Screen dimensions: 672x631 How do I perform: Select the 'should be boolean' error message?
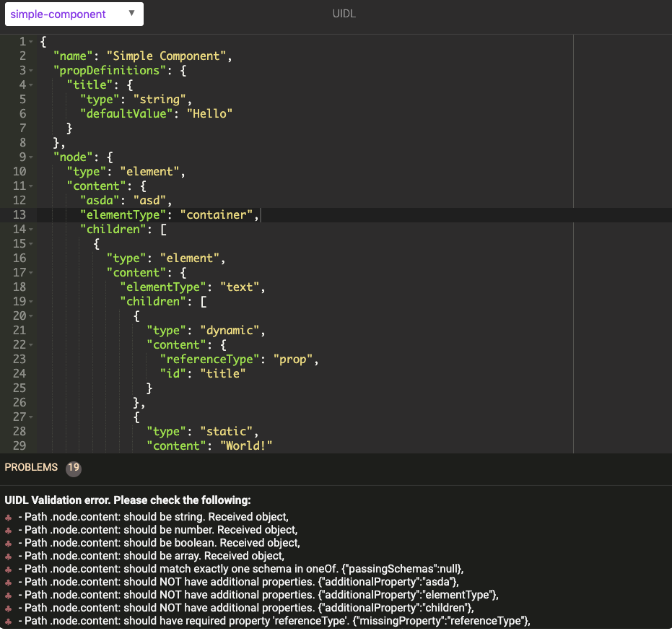coord(159,543)
